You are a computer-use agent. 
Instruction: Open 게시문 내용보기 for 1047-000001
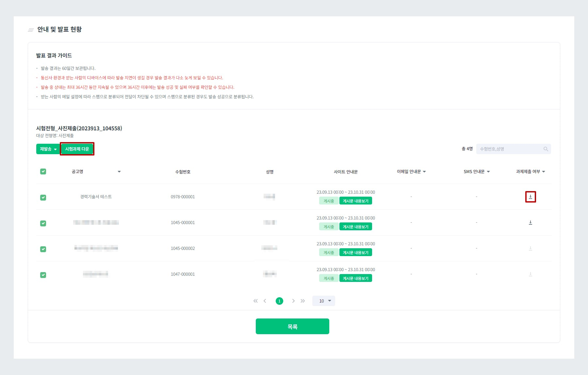[x=356, y=278]
